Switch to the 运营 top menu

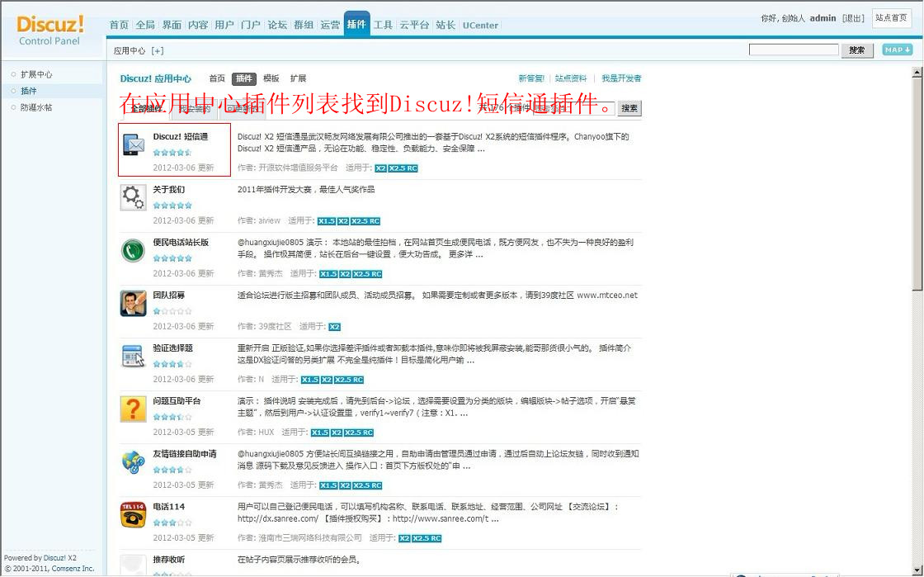tap(330, 25)
